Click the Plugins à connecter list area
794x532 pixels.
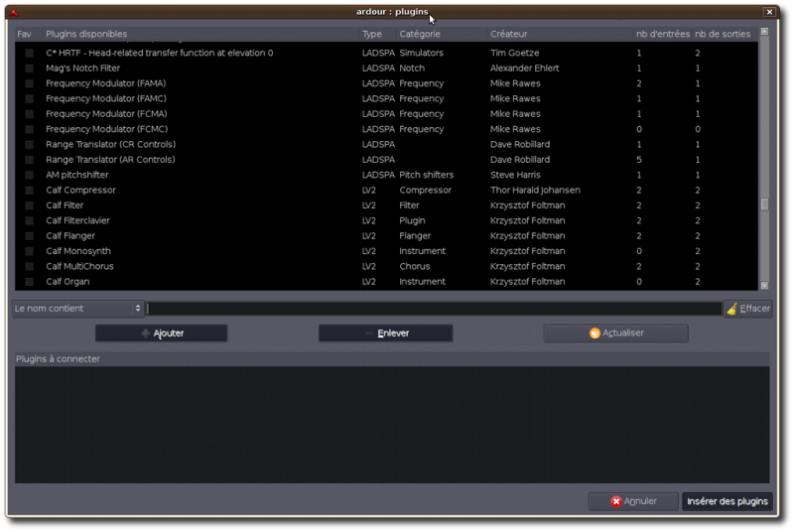392,425
